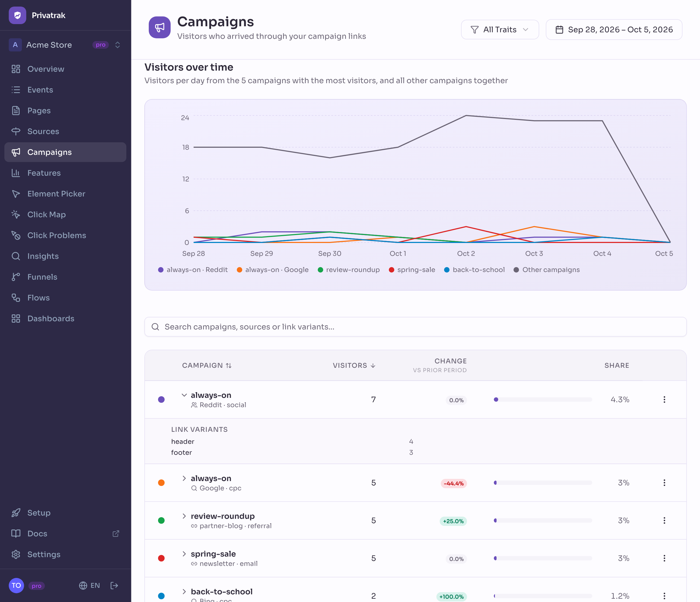Open the options menu for spring-sale row

tap(664, 558)
